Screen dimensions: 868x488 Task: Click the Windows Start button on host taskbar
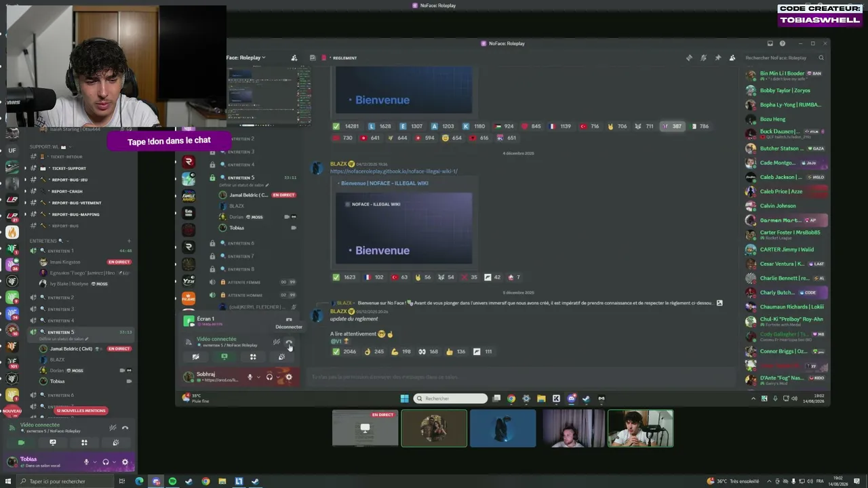click(8, 481)
